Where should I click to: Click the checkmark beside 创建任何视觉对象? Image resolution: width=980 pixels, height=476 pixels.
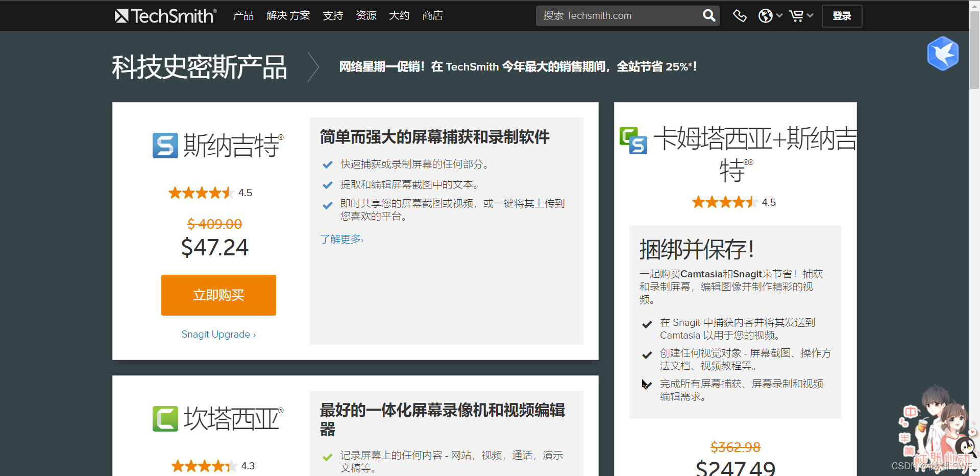pyautogui.click(x=647, y=355)
